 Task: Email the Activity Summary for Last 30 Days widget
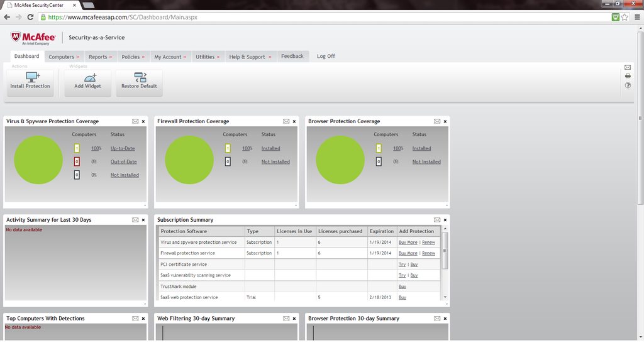click(x=135, y=220)
